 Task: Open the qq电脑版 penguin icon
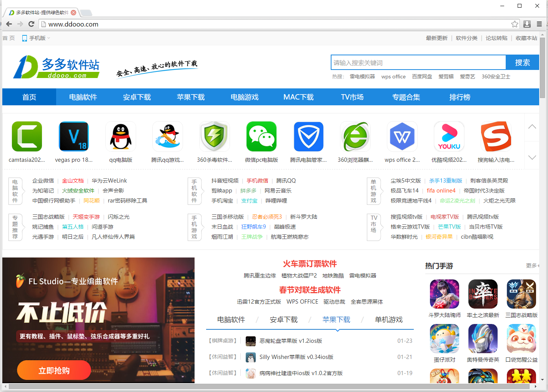121,136
